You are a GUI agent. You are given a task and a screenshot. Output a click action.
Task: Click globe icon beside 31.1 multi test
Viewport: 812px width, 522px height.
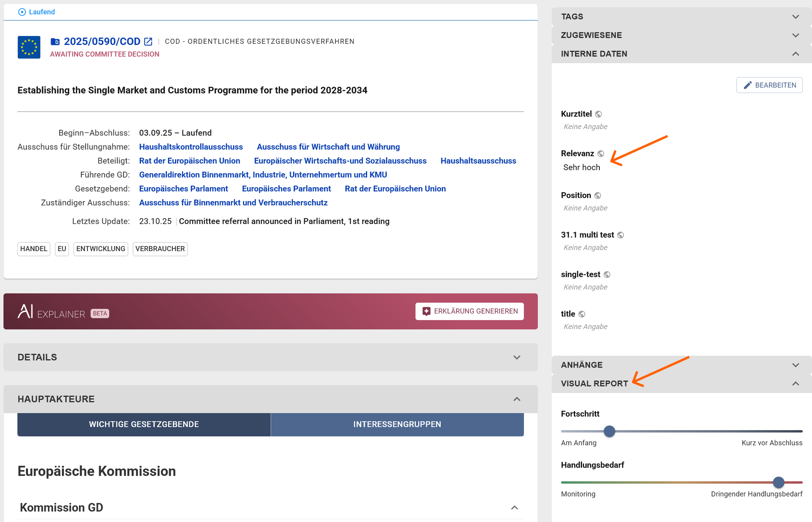[x=620, y=235]
